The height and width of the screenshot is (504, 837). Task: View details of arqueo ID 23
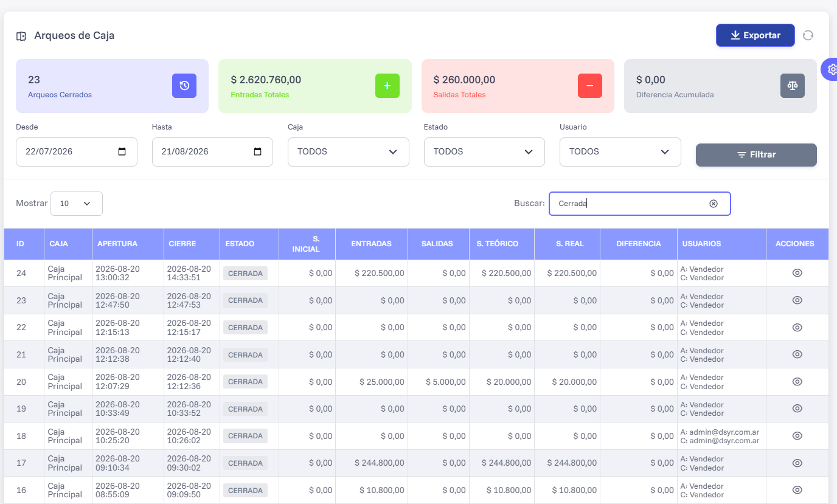(797, 300)
